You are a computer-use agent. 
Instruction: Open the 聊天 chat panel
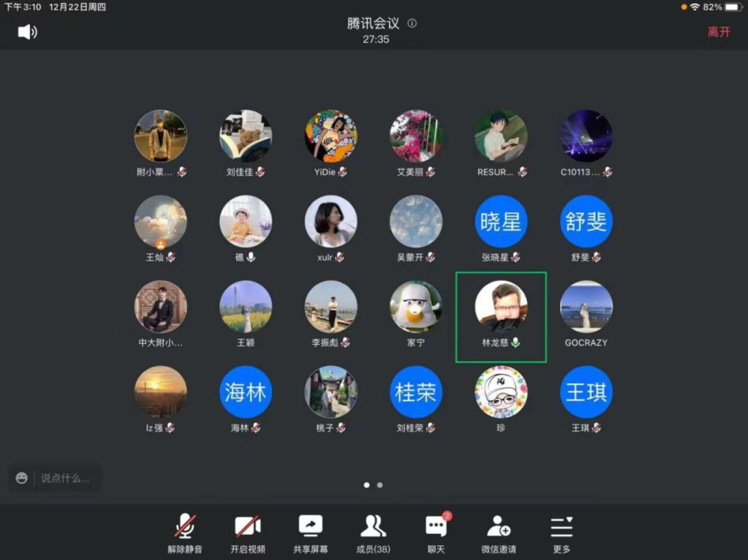coord(436,534)
